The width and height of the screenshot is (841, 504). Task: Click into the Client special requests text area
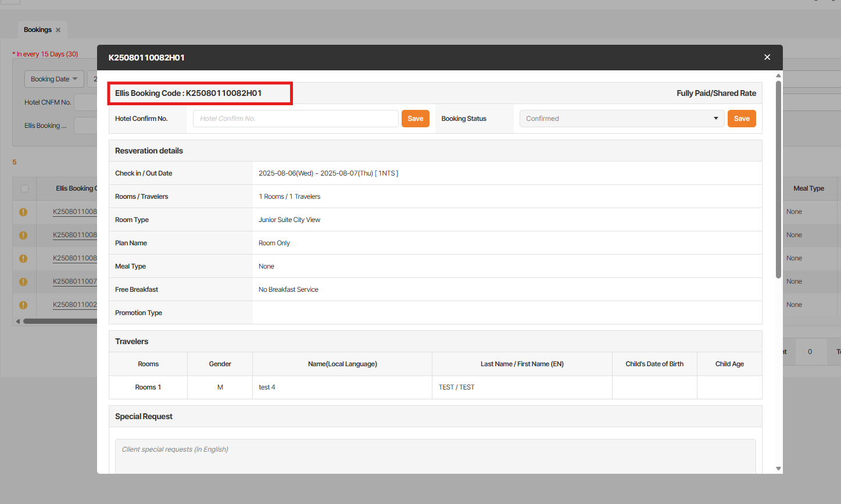coord(435,456)
